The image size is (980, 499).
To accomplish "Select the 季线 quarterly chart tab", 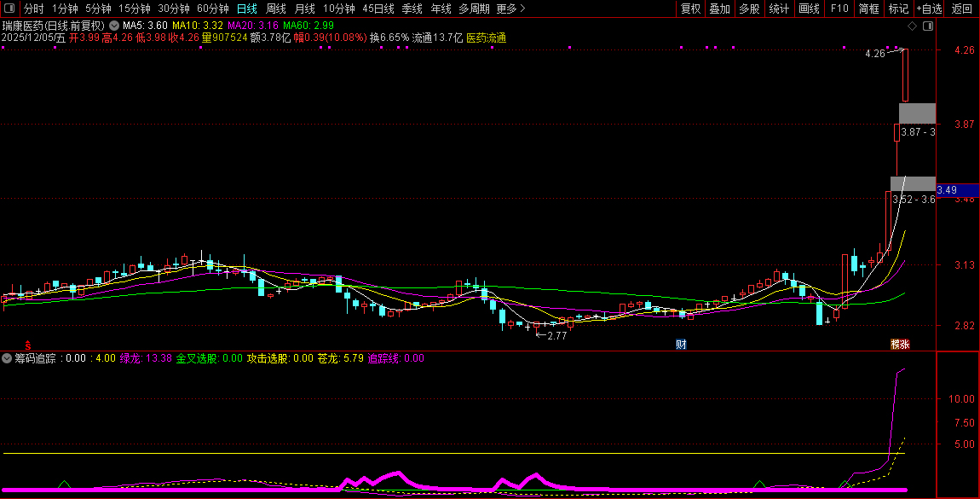I will point(412,9).
